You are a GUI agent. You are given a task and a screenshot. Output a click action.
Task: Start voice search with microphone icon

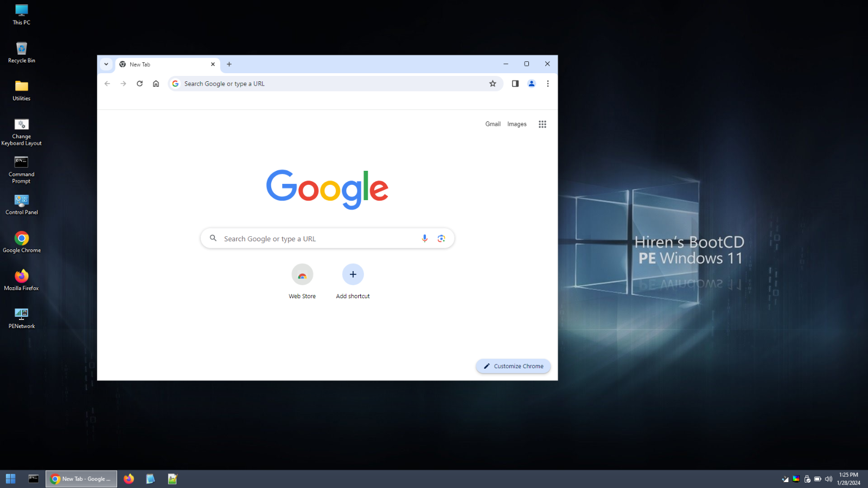[x=425, y=239]
